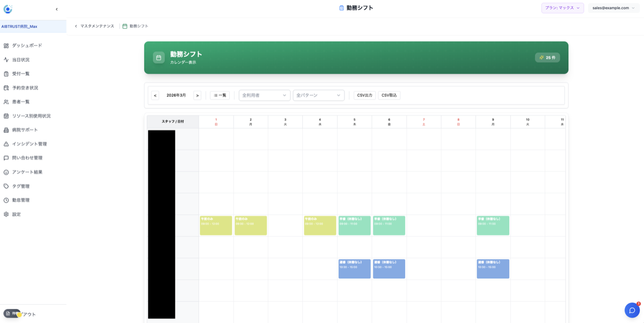
Task: Expand the プラン: マックス plan dropdown
Action: (x=562, y=8)
